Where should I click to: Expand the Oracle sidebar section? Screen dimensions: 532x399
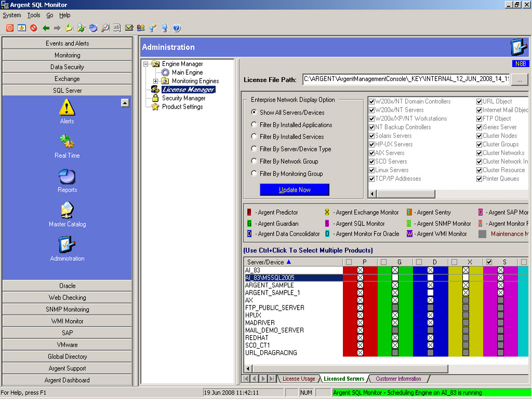point(67,286)
